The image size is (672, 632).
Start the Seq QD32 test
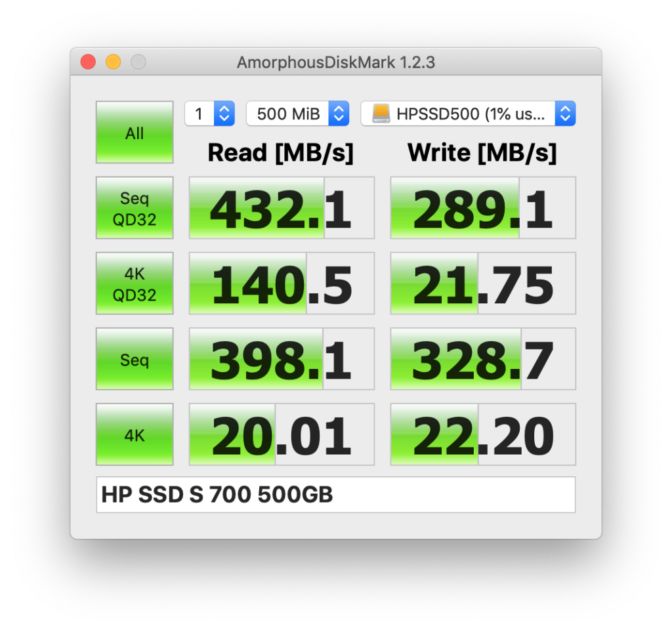click(x=135, y=208)
